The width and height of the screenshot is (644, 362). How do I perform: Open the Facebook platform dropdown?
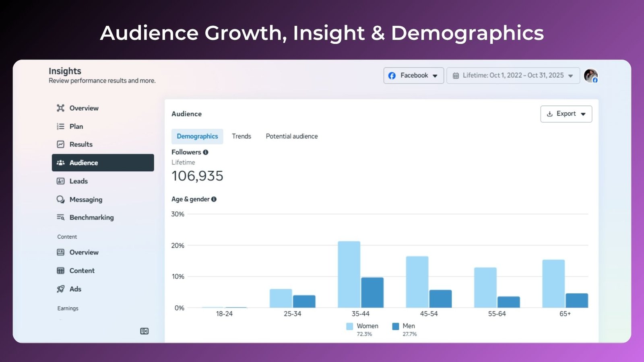413,76
